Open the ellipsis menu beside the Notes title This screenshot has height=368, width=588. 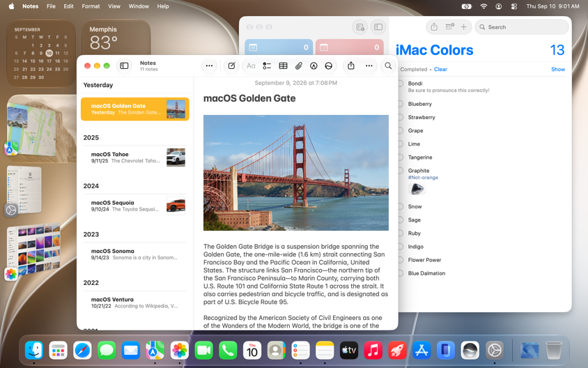pyautogui.click(x=209, y=66)
